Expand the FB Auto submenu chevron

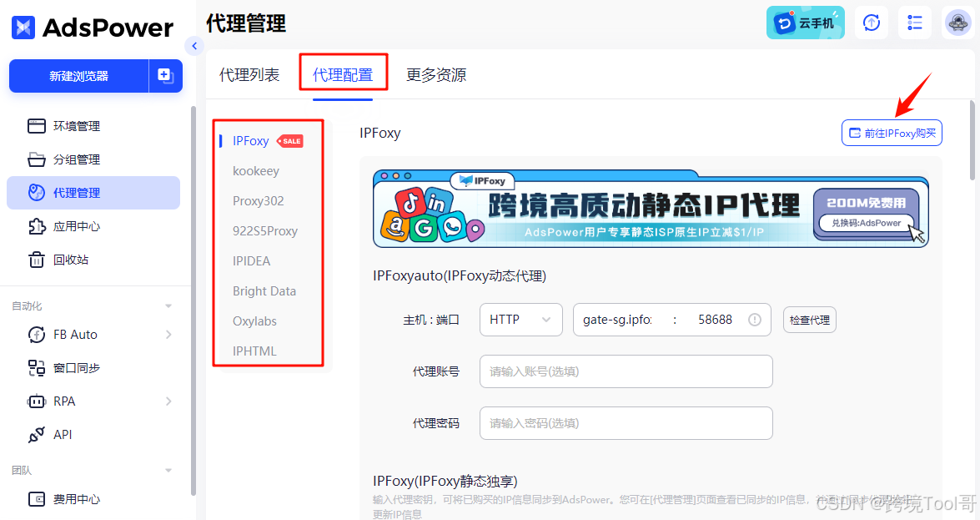168,335
